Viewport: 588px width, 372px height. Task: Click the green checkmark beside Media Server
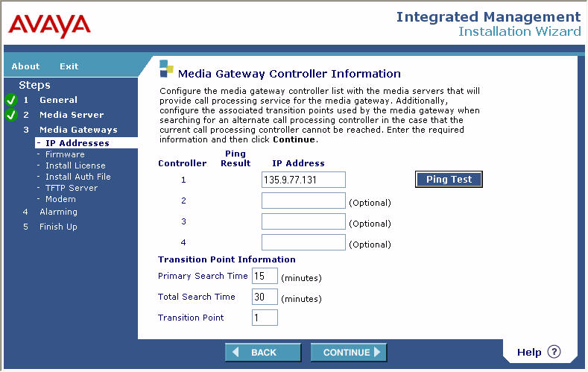coord(11,115)
